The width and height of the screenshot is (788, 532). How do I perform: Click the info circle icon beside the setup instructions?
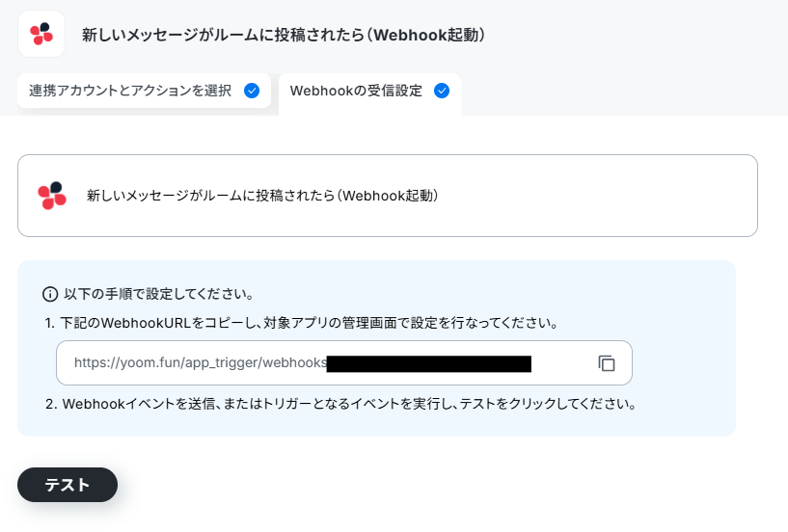(50, 294)
